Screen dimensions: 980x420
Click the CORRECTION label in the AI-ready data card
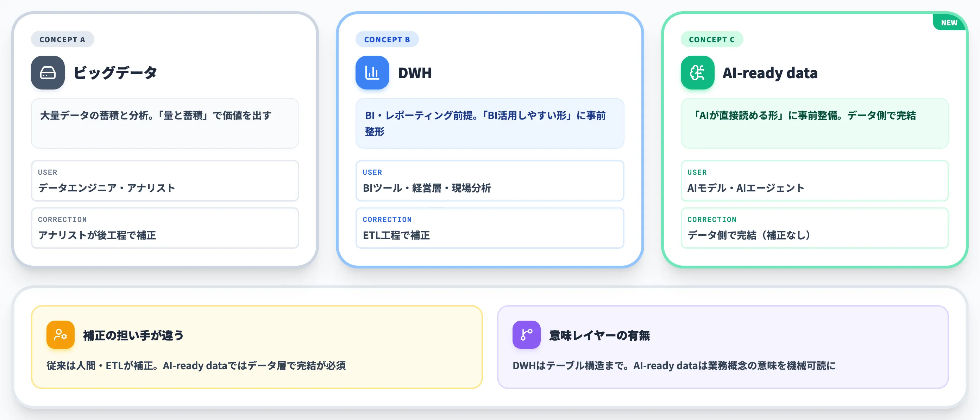[x=712, y=219]
